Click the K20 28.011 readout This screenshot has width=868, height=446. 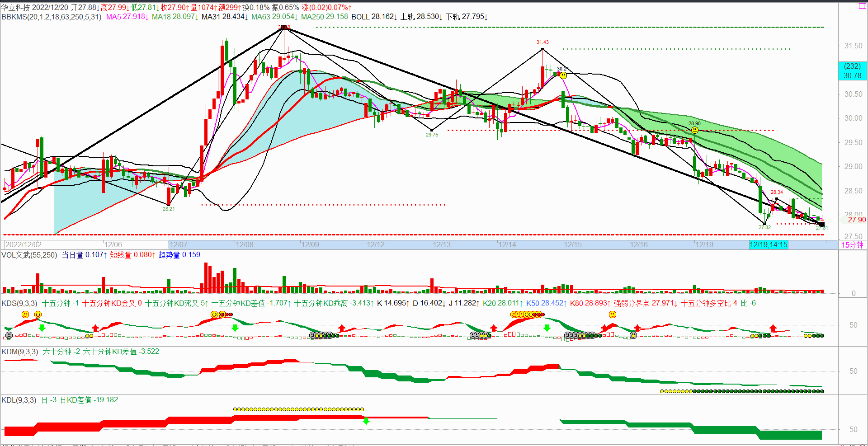503,303
